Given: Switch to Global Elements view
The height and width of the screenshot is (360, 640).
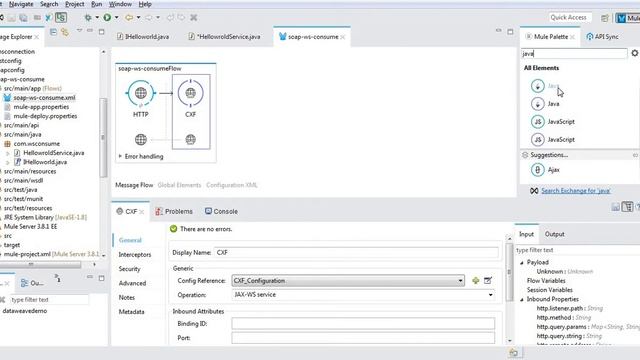Looking at the screenshot, I should click(x=179, y=185).
